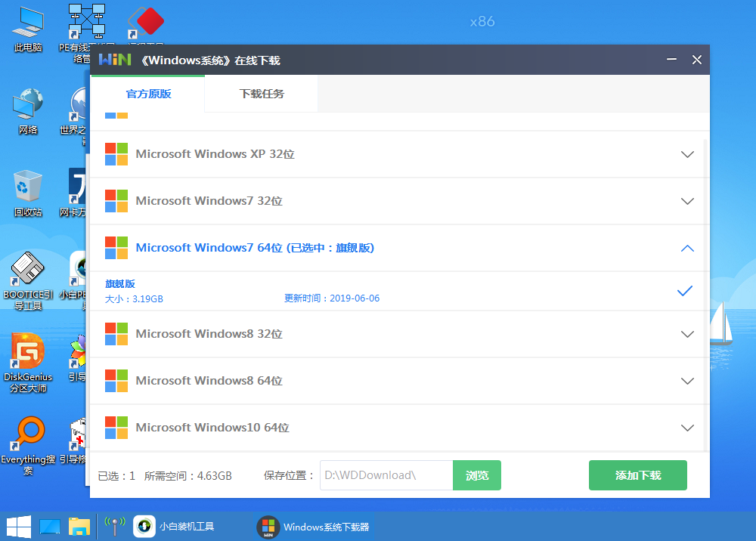Switch to 下载任务 tab
Screen dimensions: 756x541
pyautogui.click(x=262, y=94)
